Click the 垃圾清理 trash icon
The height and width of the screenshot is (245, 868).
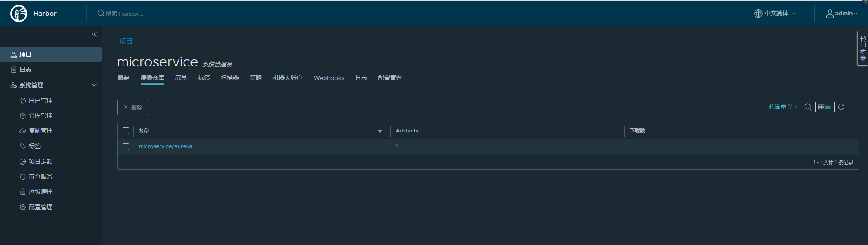[23, 192]
